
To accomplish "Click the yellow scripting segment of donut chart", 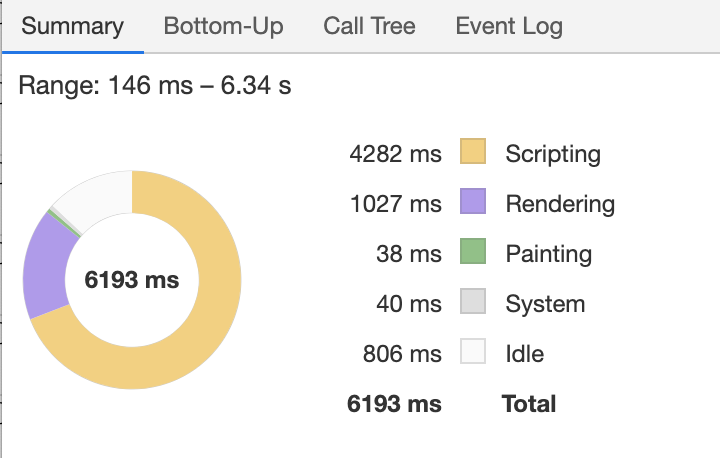I will click(215, 320).
